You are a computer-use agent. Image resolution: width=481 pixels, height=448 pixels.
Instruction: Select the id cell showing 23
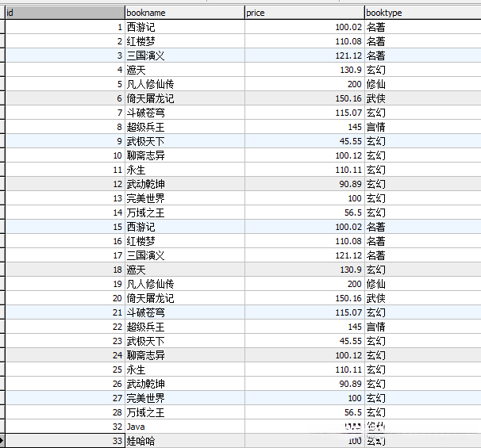coord(65,341)
